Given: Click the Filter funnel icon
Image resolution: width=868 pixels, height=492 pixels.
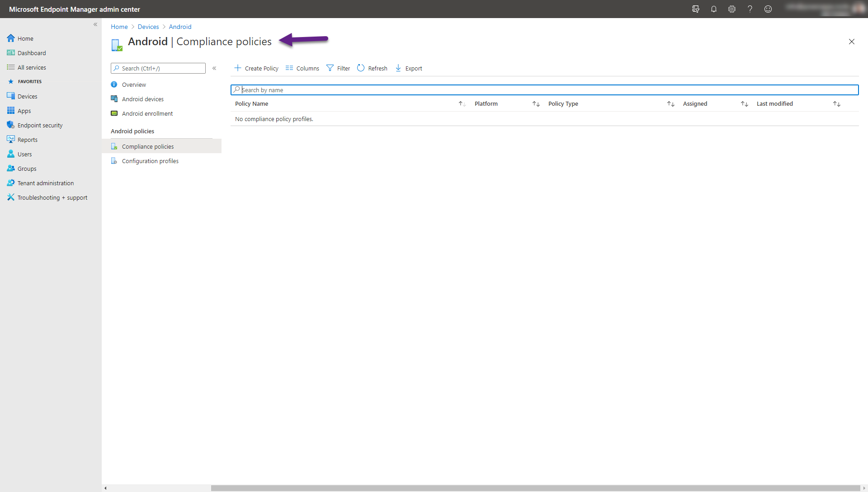Looking at the screenshot, I should (x=330, y=68).
